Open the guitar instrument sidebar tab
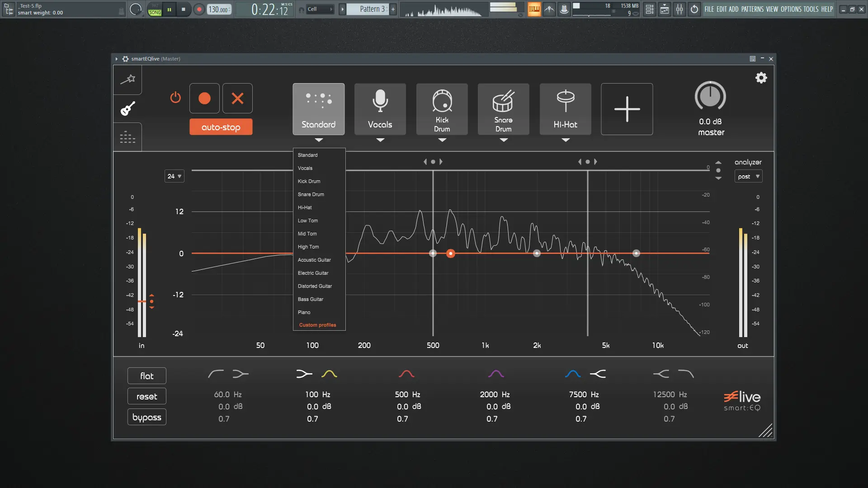 tap(127, 108)
